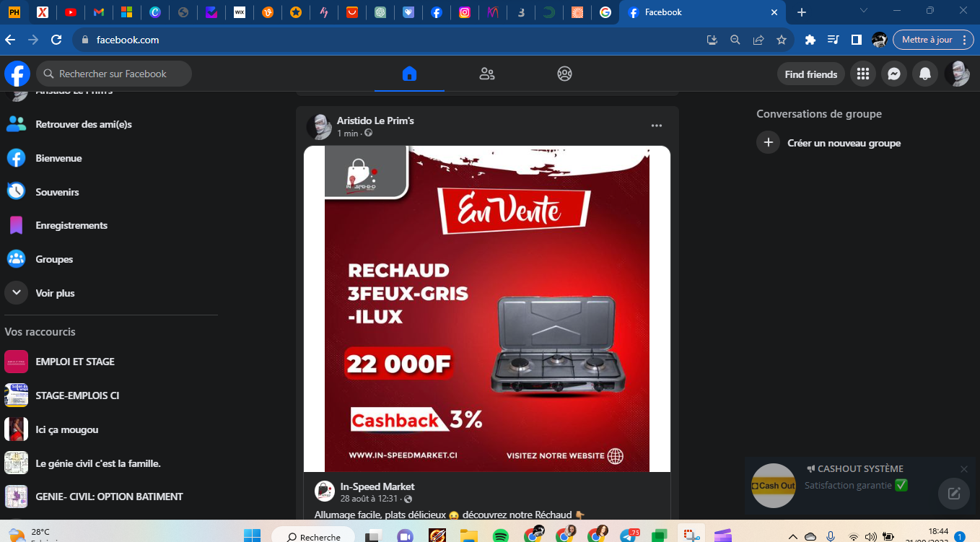Open post options three-dot menu
The width and height of the screenshot is (980, 542).
(x=656, y=126)
